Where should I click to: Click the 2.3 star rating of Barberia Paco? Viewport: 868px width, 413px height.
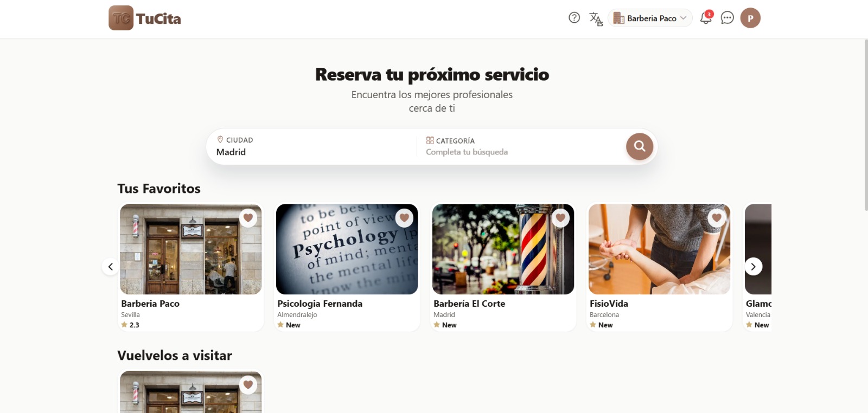pos(130,325)
